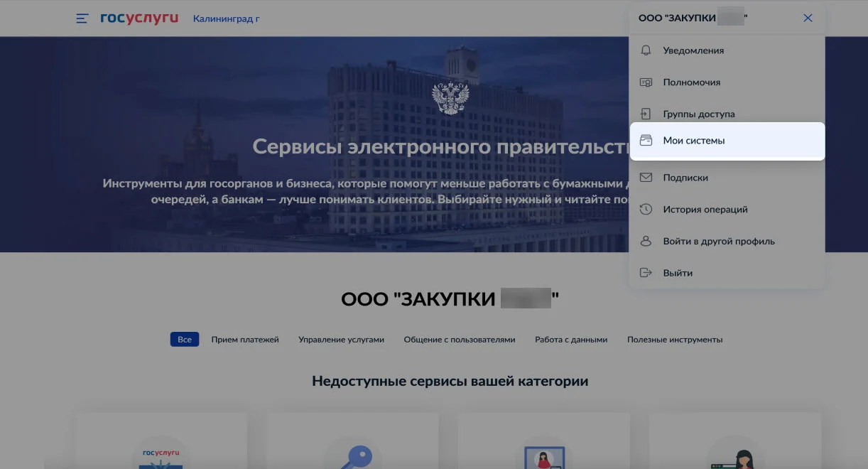
Task: Click the ID card icon beside Полномочия
Action: point(646,82)
